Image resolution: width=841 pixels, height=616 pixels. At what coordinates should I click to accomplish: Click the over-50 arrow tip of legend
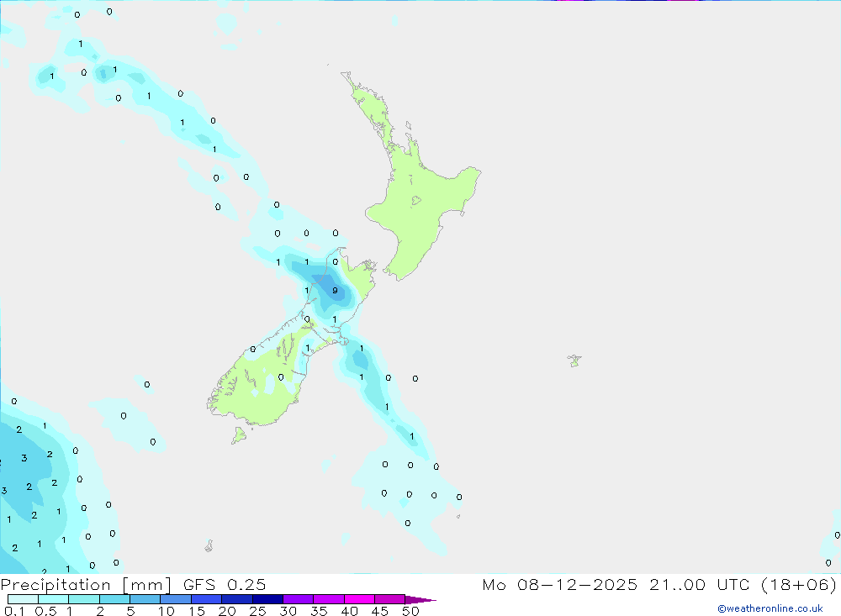[420, 600]
